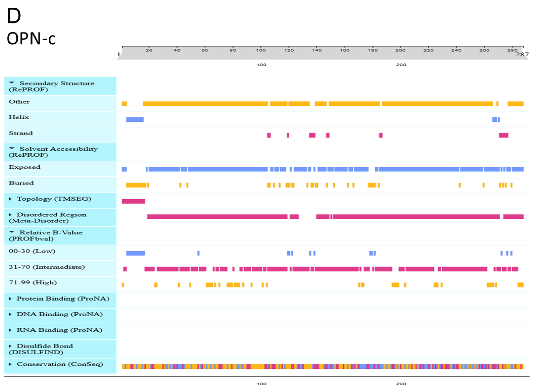Select the 71-99 (High) row label
This screenshot has width=537, height=392.
coord(33,283)
